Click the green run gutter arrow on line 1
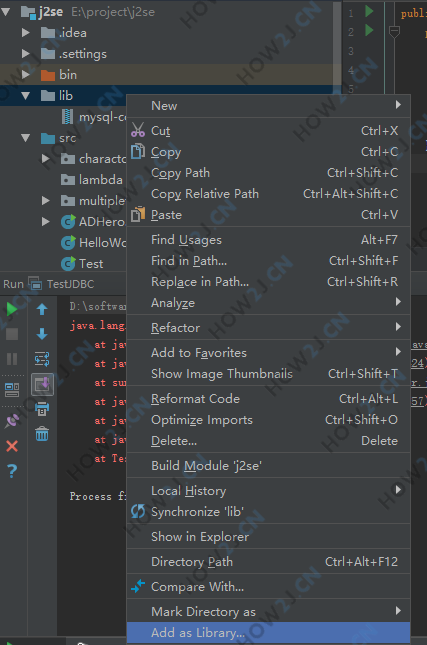The image size is (427, 645). point(369,11)
